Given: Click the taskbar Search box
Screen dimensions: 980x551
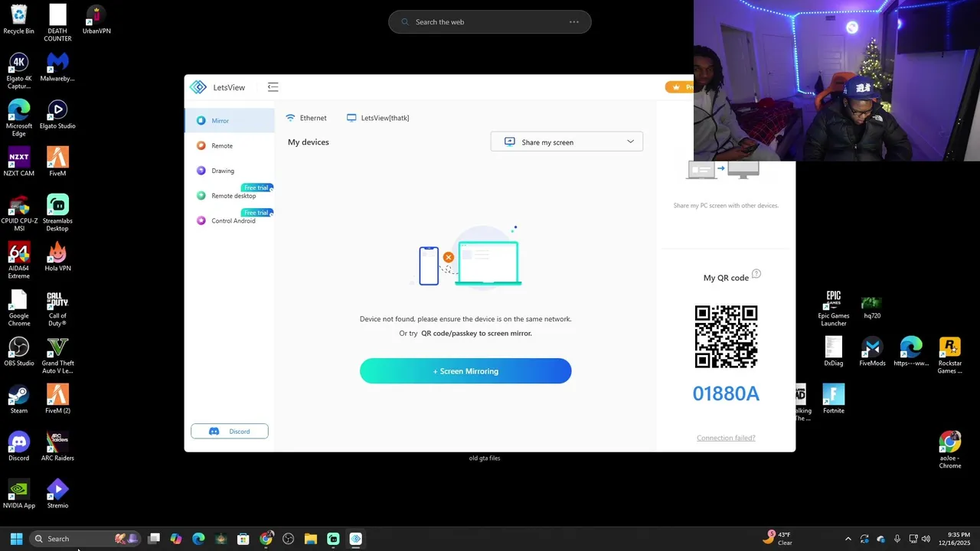Looking at the screenshot, I should (x=85, y=539).
